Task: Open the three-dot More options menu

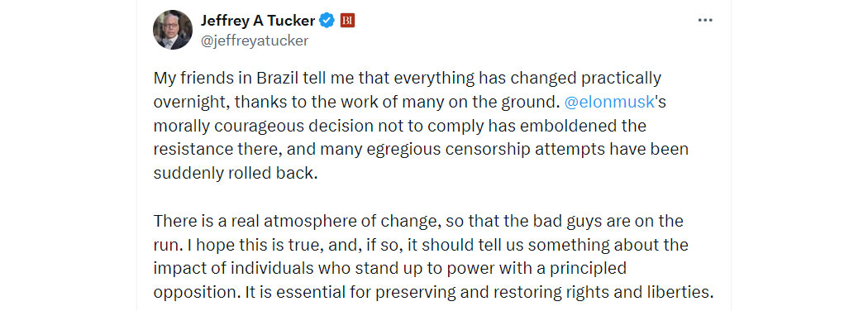Action: pos(704,20)
